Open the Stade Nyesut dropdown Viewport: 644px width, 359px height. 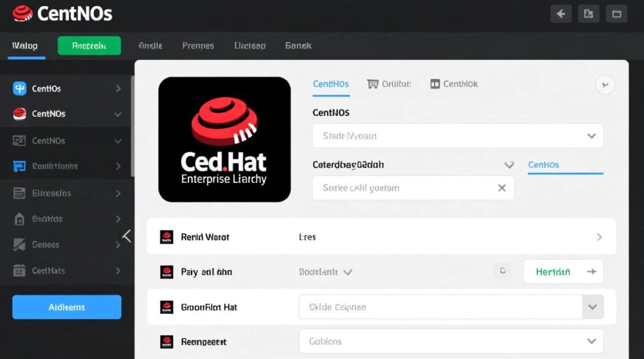(458, 136)
